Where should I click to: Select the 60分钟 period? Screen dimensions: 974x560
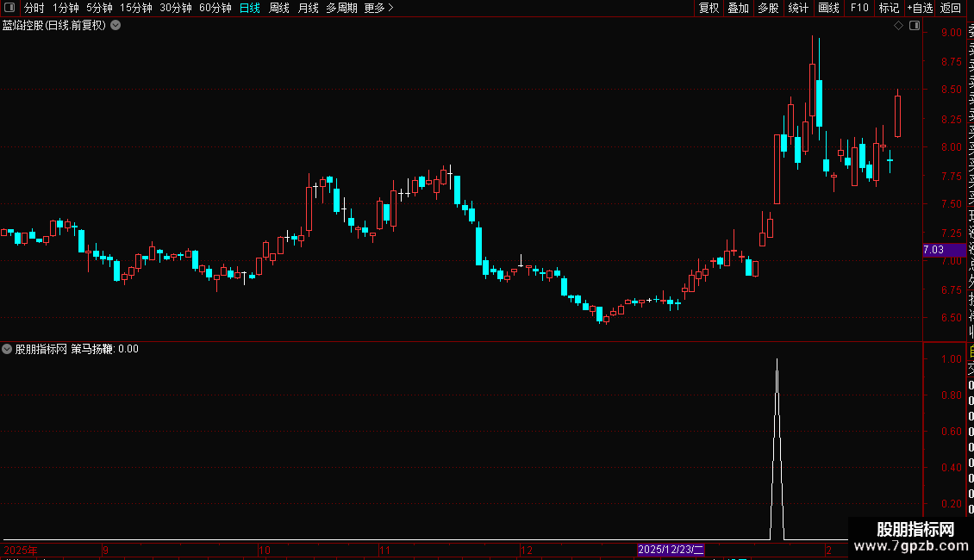tap(215, 8)
